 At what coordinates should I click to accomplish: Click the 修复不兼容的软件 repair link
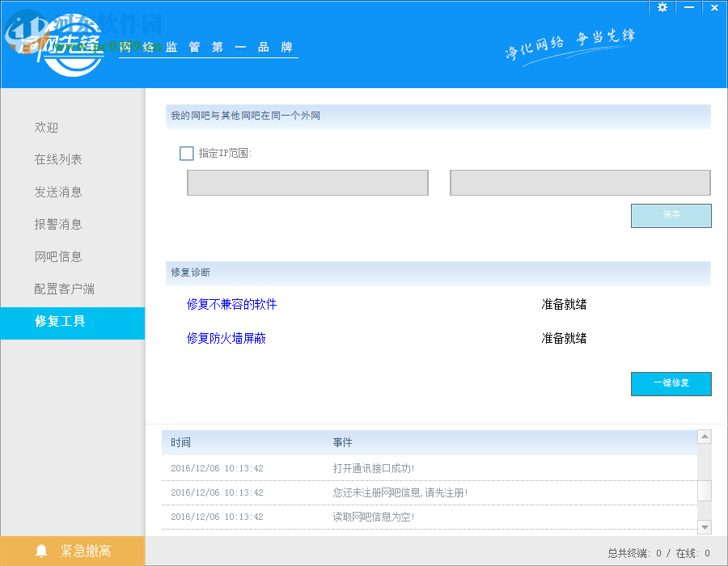point(231,304)
